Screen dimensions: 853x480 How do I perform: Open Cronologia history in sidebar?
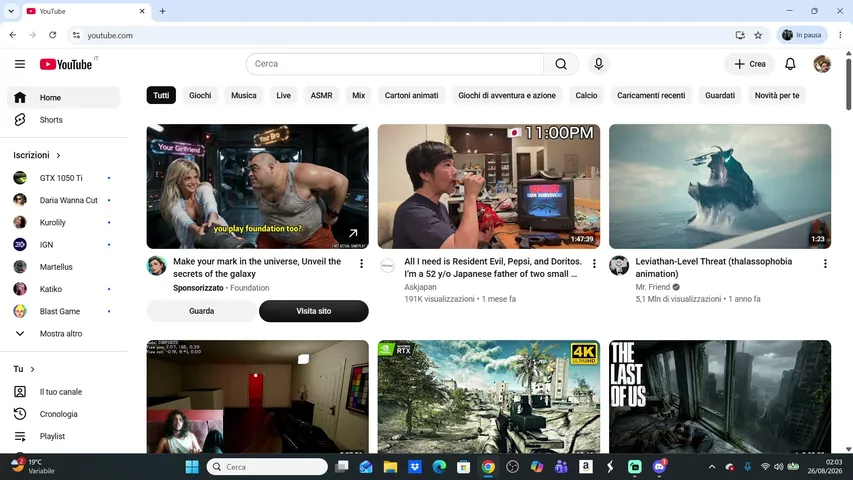pos(64,414)
